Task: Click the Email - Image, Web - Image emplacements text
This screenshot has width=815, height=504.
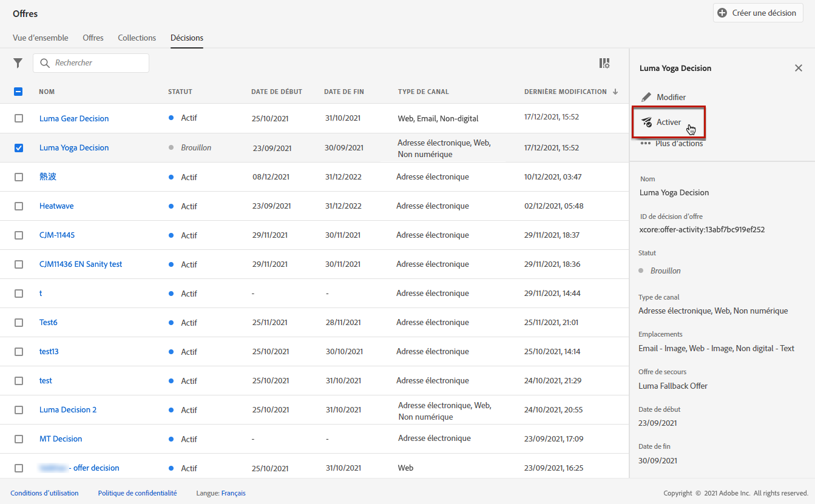Action: tap(717, 348)
